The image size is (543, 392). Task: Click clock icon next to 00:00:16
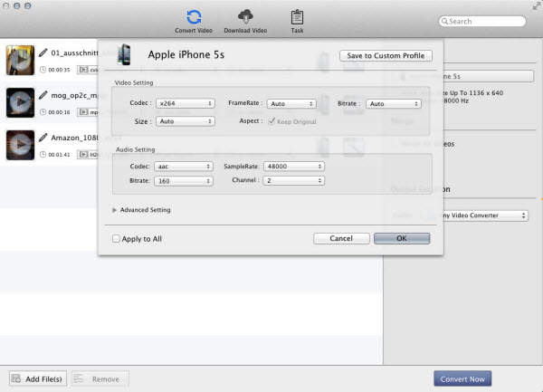tap(43, 112)
